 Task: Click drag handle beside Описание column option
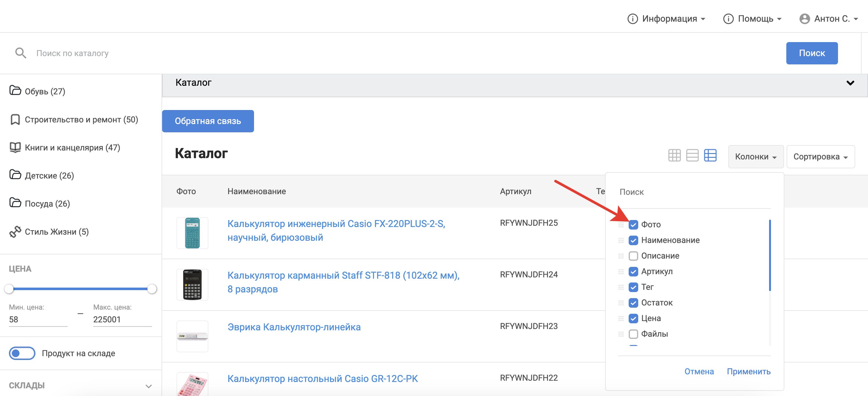point(621,256)
